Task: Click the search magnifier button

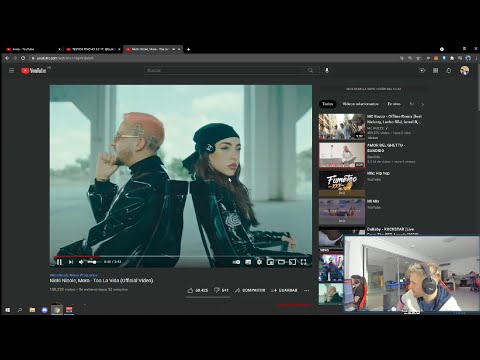Action: click(x=311, y=70)
